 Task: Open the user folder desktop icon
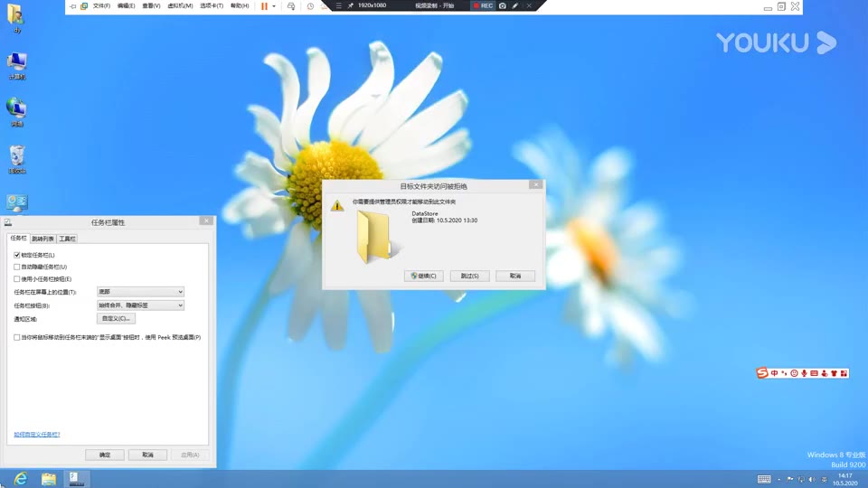16,18
